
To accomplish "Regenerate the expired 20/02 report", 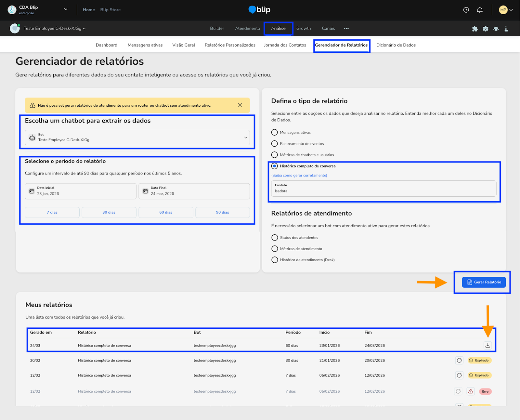I will coord(459,360).
